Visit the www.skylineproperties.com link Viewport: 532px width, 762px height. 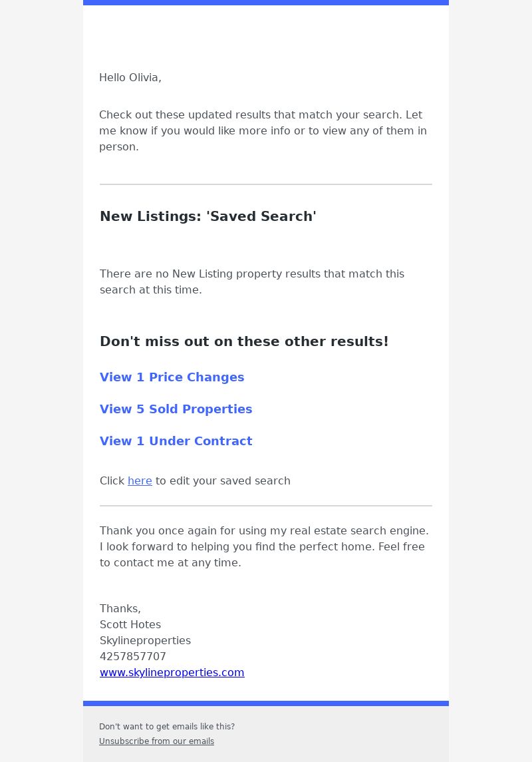pyautogui.click(x=172, y=673)
